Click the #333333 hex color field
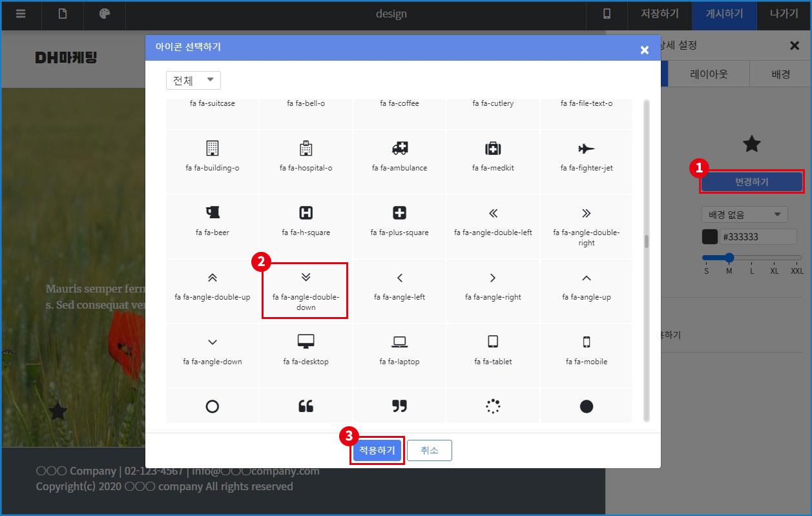 758,237
